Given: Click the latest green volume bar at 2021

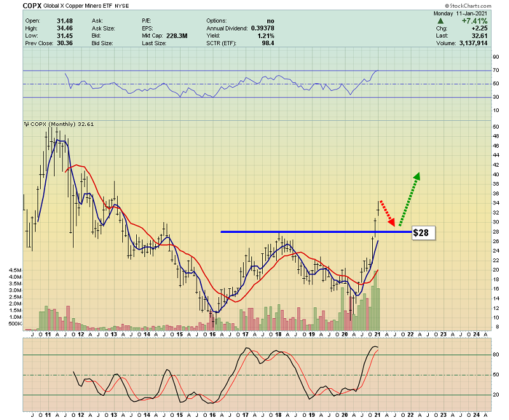Looking at the screenshot, I should (377, 309).
